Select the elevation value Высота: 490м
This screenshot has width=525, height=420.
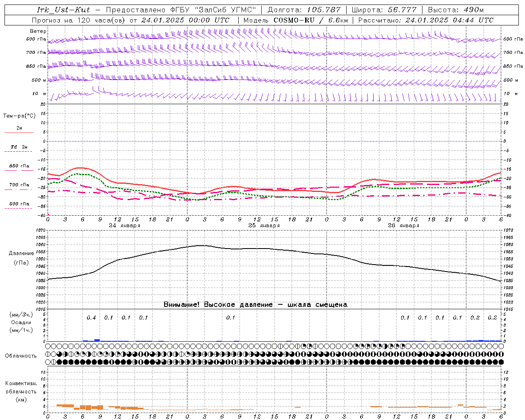click(456, 10)
